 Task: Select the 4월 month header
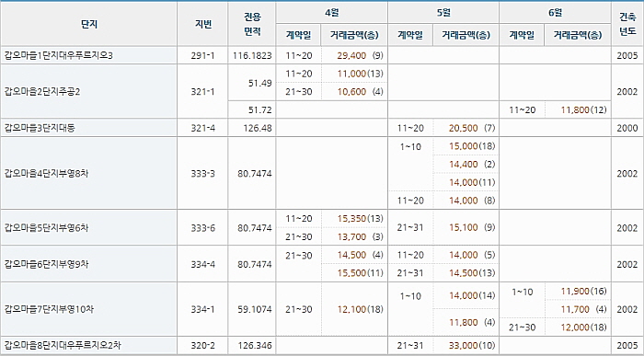coord(332,13)
